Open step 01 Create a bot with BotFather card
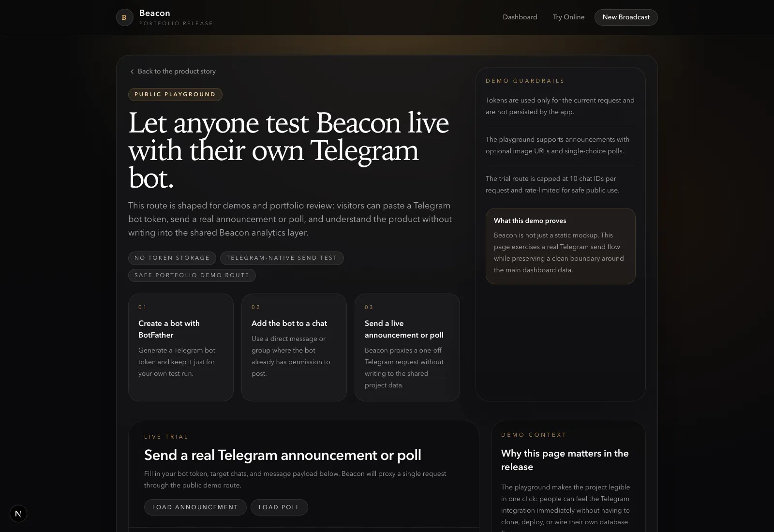Image resolution: width=774 pixels, height=532 pixels. coord(181,347)
